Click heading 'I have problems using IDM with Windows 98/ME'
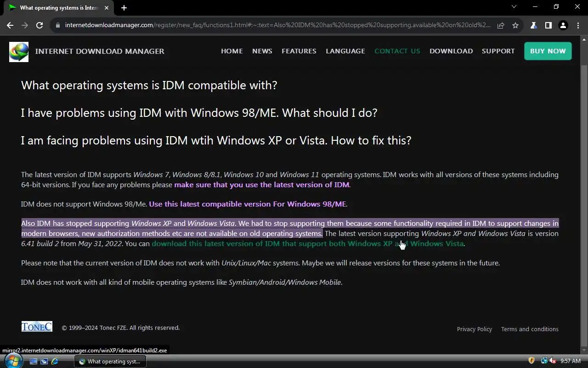This screenshot has height=368, width=588. coord(199,113)
